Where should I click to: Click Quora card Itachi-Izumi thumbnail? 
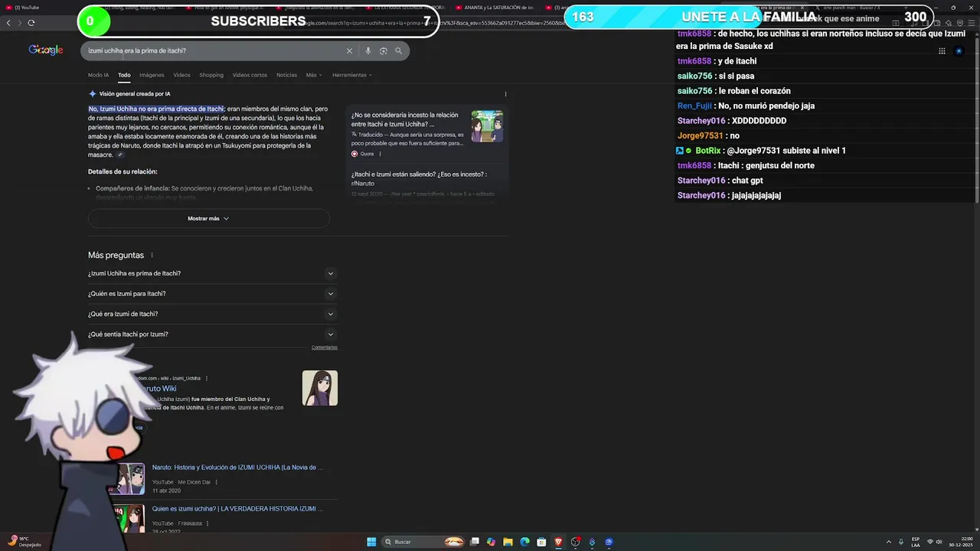pos(487,126)
